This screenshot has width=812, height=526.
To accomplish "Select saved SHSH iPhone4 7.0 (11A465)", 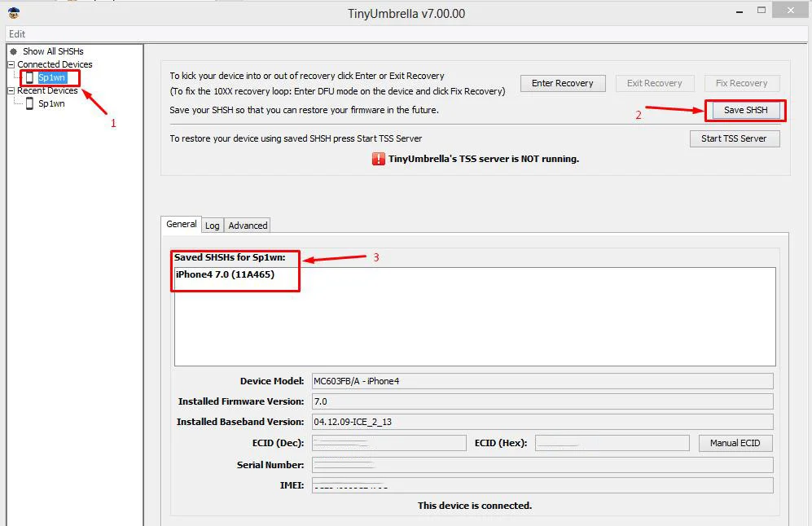I will point(226,274).
